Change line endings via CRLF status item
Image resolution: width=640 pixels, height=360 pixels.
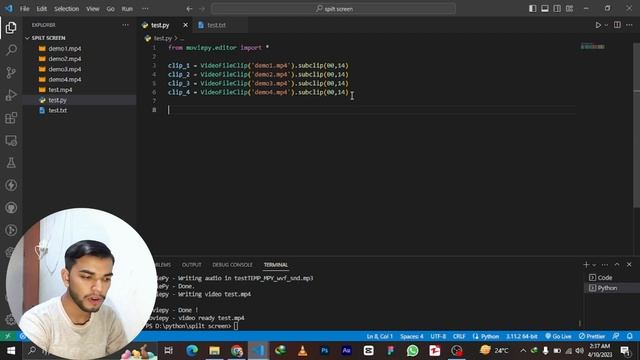coord(459,336)
